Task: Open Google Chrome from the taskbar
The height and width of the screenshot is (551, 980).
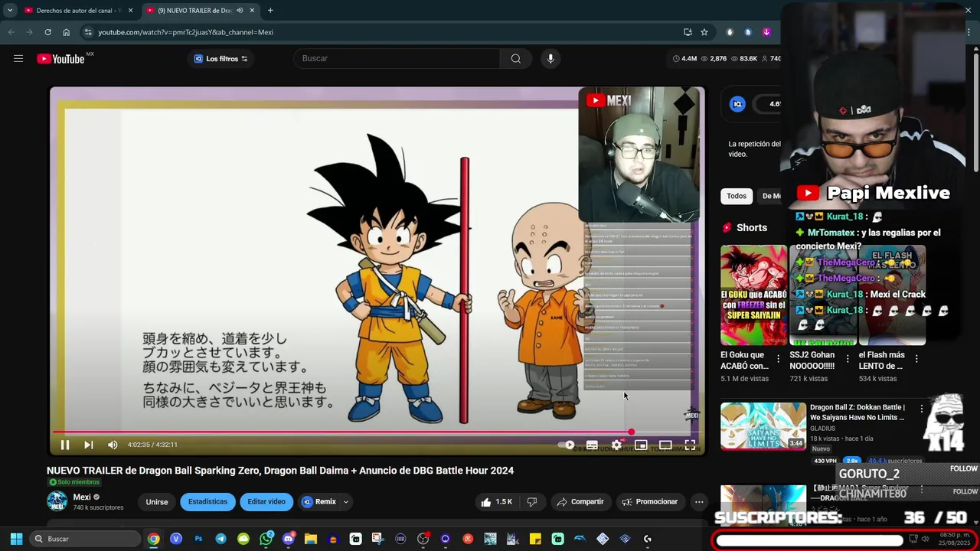Action: click(154, 539)
